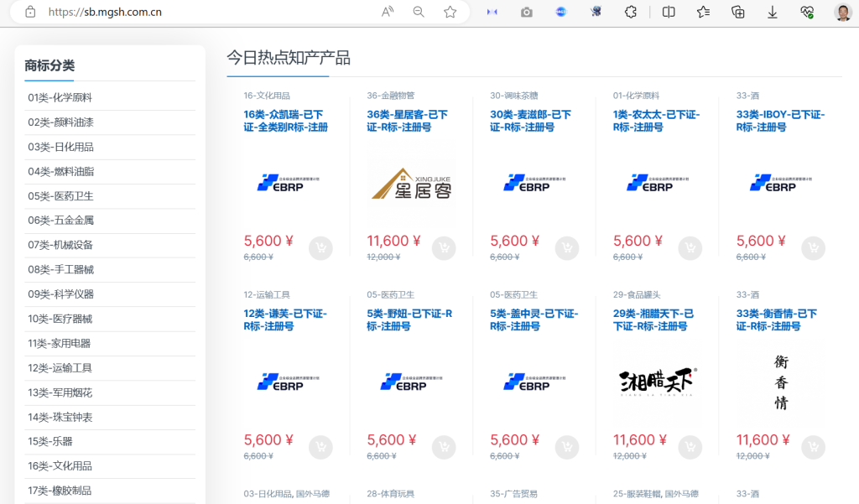The height and width of the screenshot is (504, 859).
Task: Open category 14类-珠宝钟表
Action: click(x=60, y=417)
